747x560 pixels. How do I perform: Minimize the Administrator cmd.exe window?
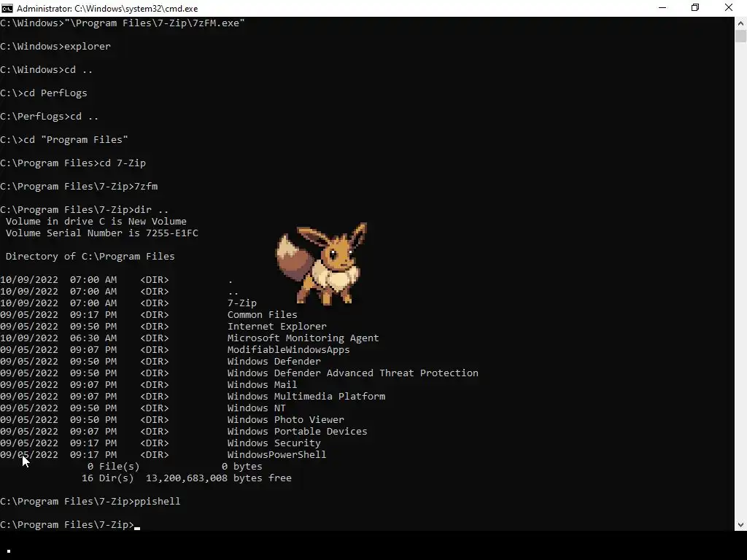click(x=662, y=8)
